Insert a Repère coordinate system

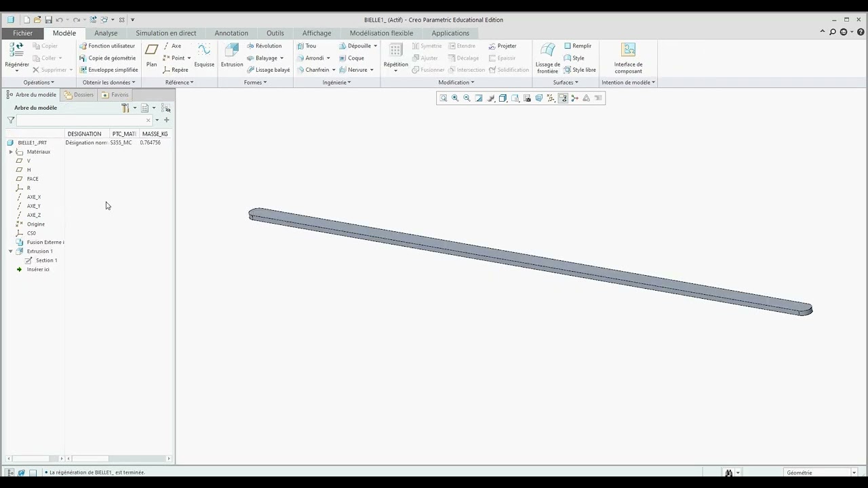click(x=176, y=70)
